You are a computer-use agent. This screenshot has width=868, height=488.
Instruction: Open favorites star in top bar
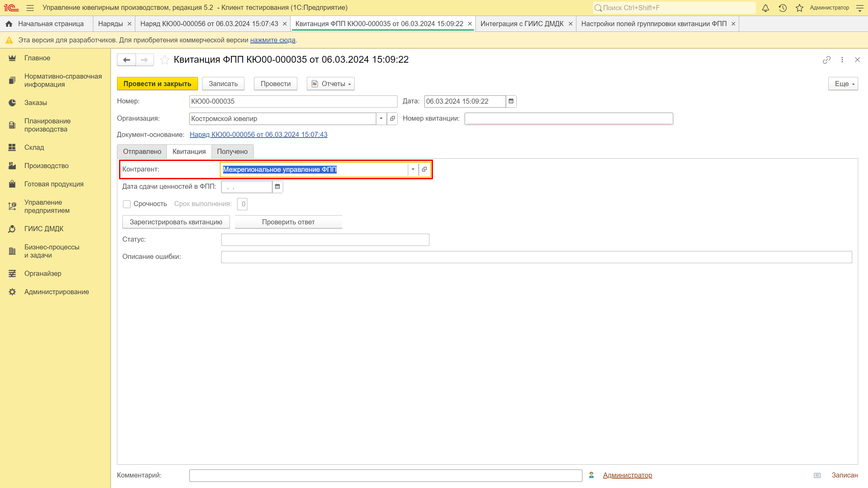800,8
